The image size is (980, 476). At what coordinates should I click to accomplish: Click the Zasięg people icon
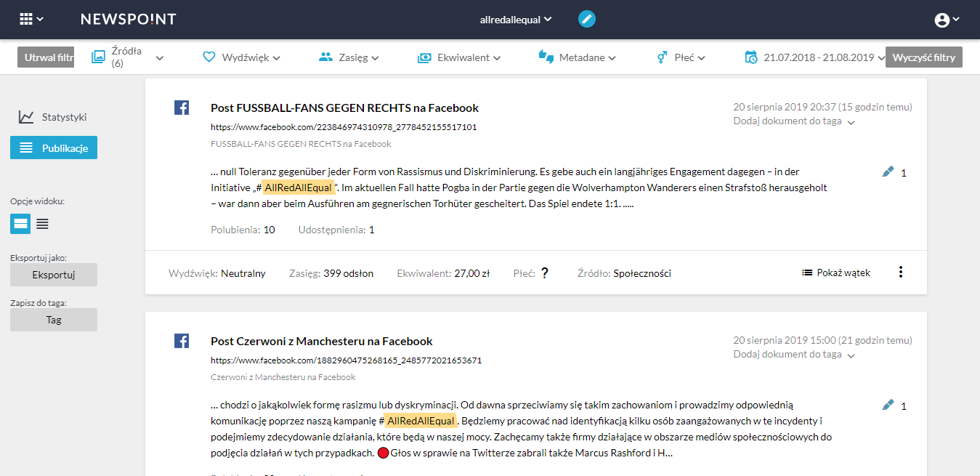click(x=325, y=57)
